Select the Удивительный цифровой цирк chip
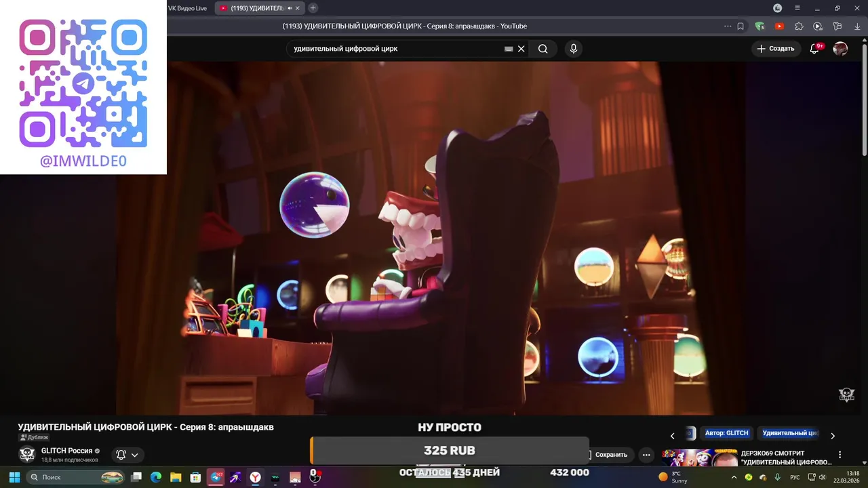 pyautogui.click(x=790, y=433)
